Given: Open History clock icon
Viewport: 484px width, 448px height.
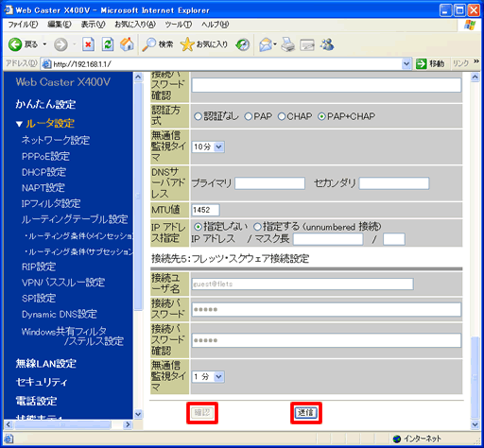Looking at the screenshot, I should tap(243, 44).
